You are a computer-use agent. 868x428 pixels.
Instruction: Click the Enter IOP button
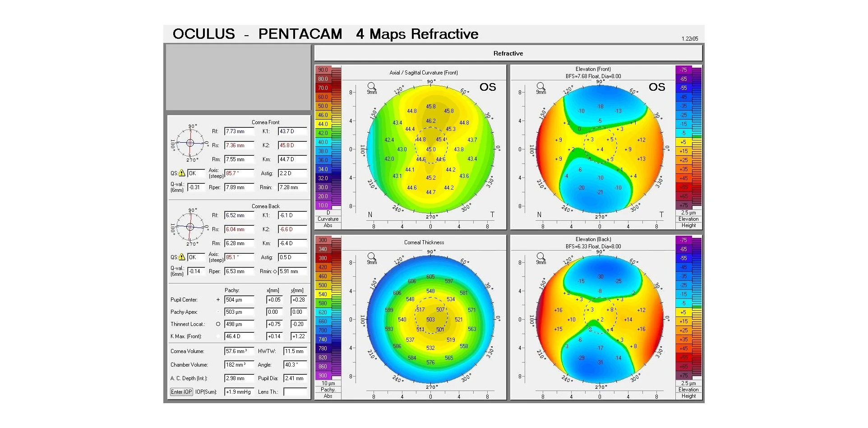[x=181, y=392]
